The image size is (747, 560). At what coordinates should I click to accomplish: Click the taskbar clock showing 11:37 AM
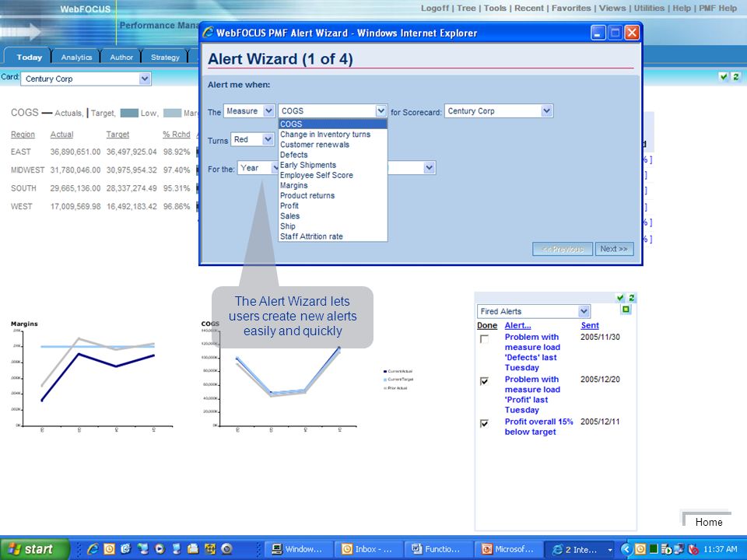[x=720, y=549]
